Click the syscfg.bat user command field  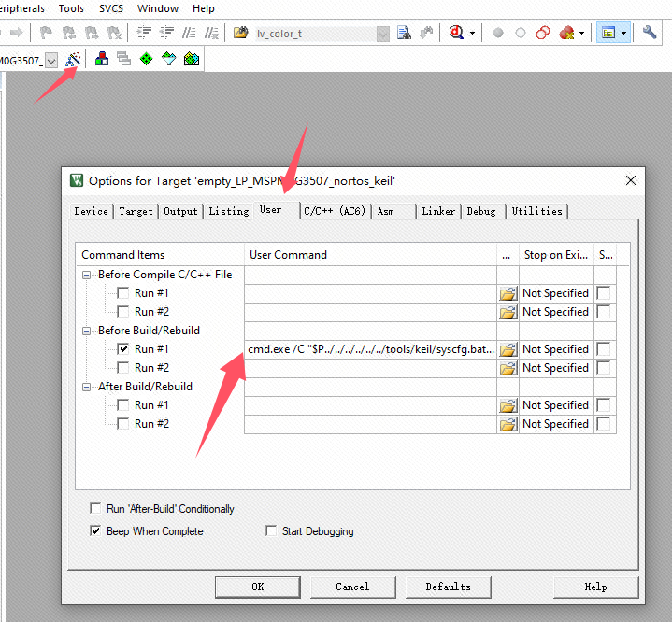coord(370,349)
